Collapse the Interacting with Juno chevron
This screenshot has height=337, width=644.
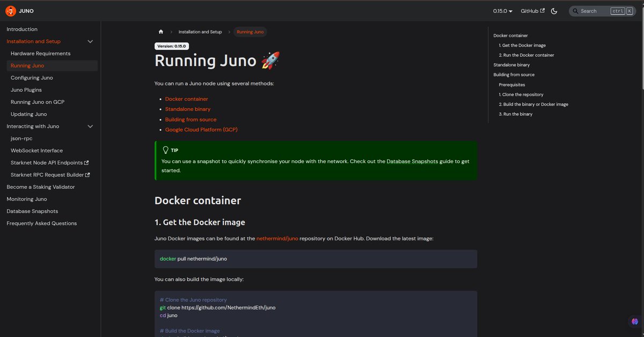pyautogui.click(x=90, y=126)
